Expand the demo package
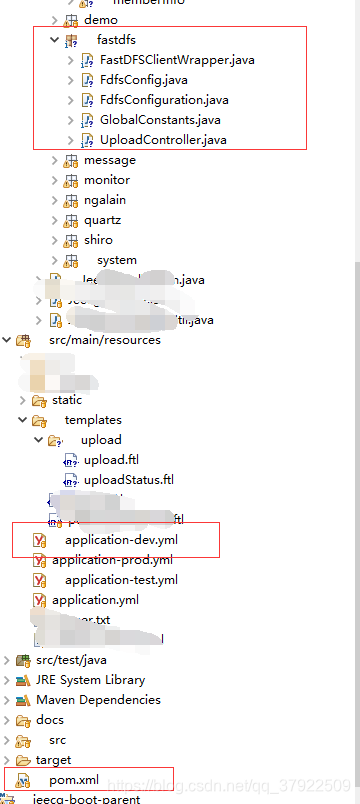 [55, 21]
